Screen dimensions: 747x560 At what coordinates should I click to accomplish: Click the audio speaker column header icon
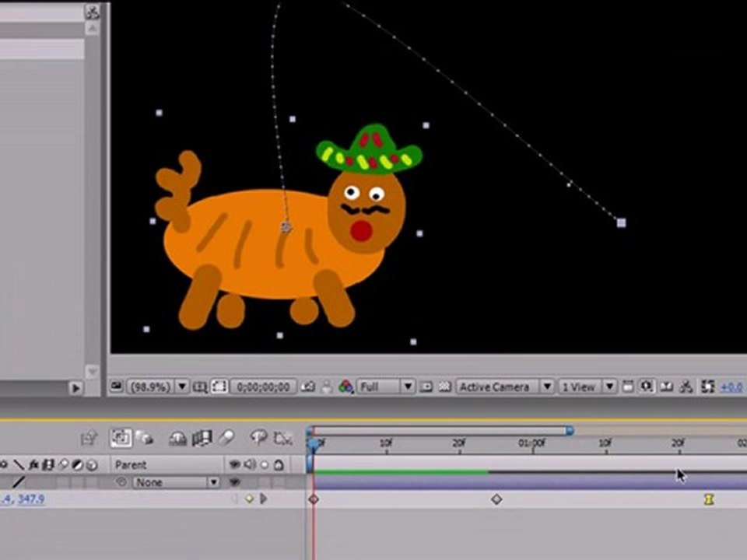click(250, 464)
